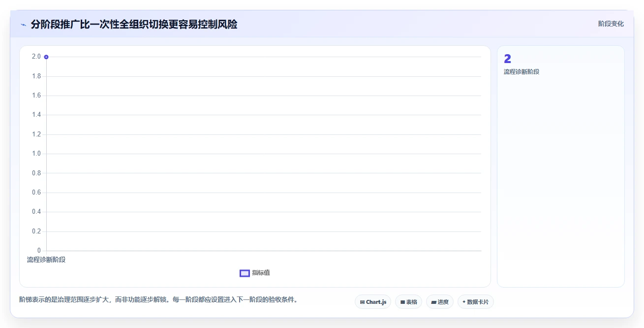Screen dimensions: 644x328
Task: Click the 流程诊断阶段 caption in stat card
Action: [521, 72]
